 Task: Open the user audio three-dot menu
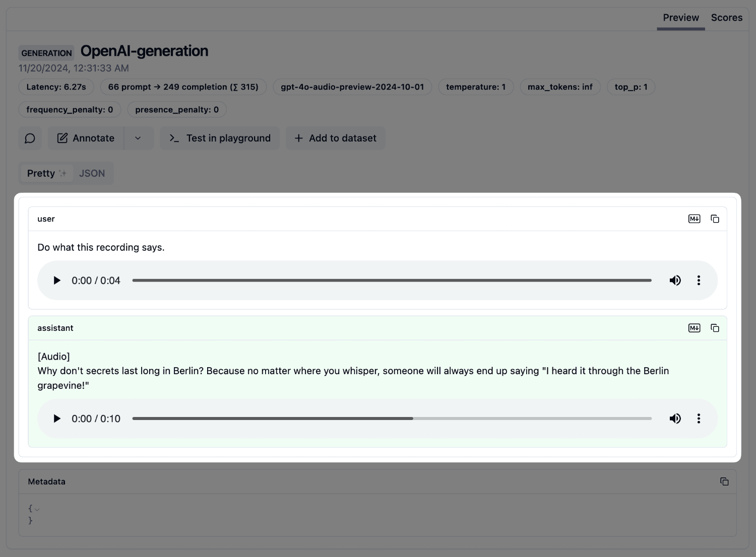click(x=699, y=280)
